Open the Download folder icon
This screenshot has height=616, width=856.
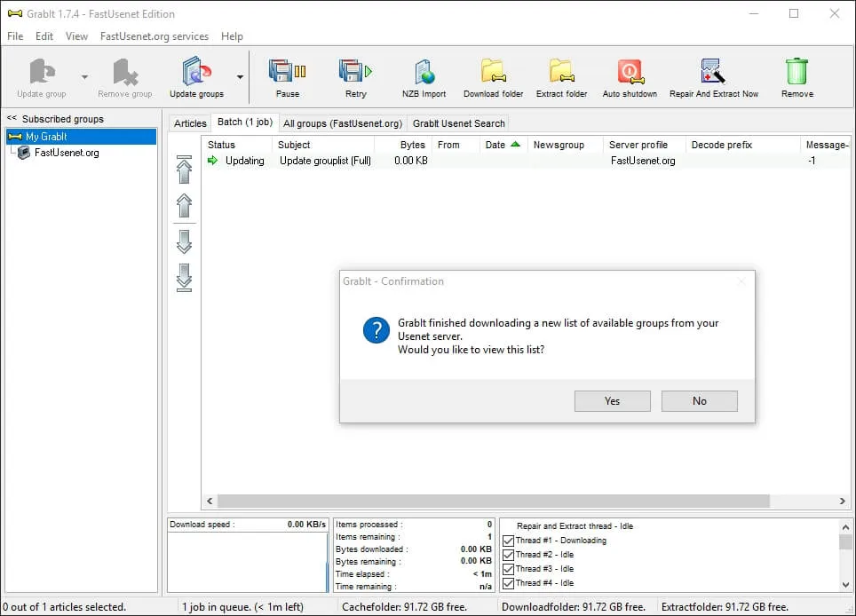[x=494, y=72]
